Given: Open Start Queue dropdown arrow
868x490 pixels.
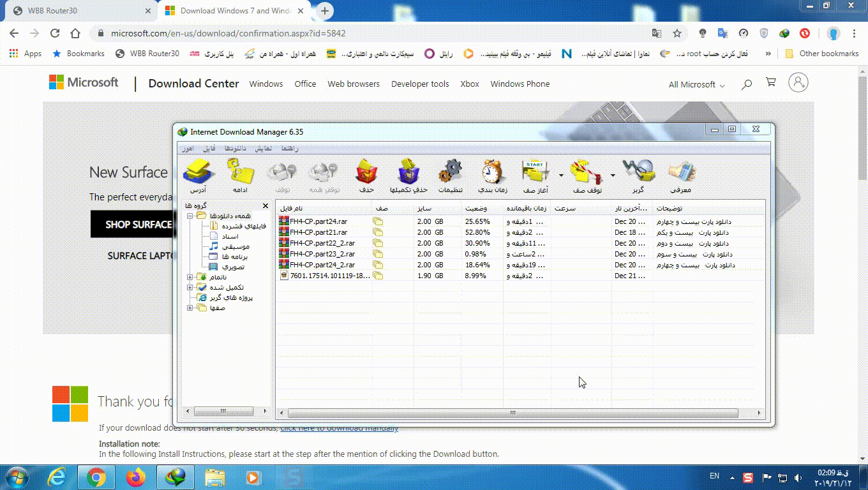Looking at the screenshot, I should [x=561, y=175].
